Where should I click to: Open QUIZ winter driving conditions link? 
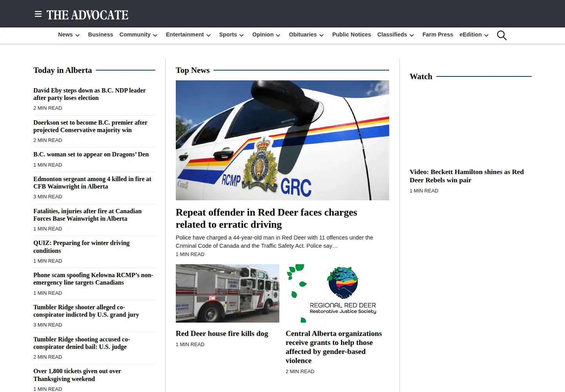(82, 247)
